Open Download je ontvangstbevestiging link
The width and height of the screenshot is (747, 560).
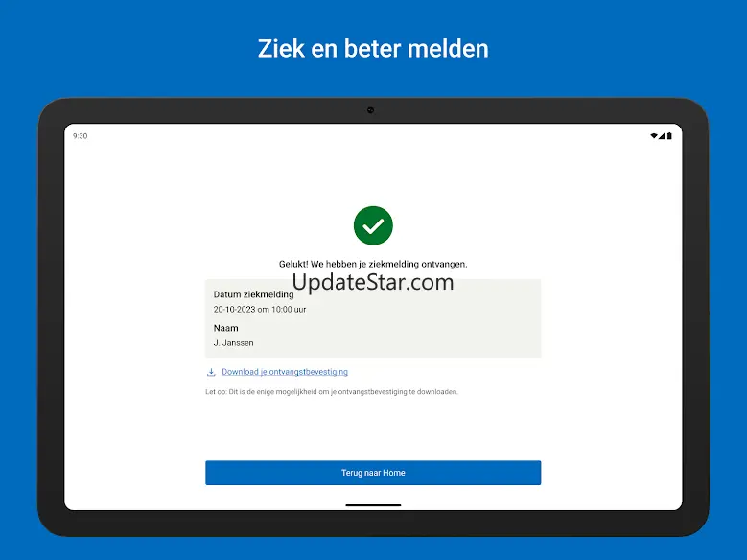click(x=285, y=372)
